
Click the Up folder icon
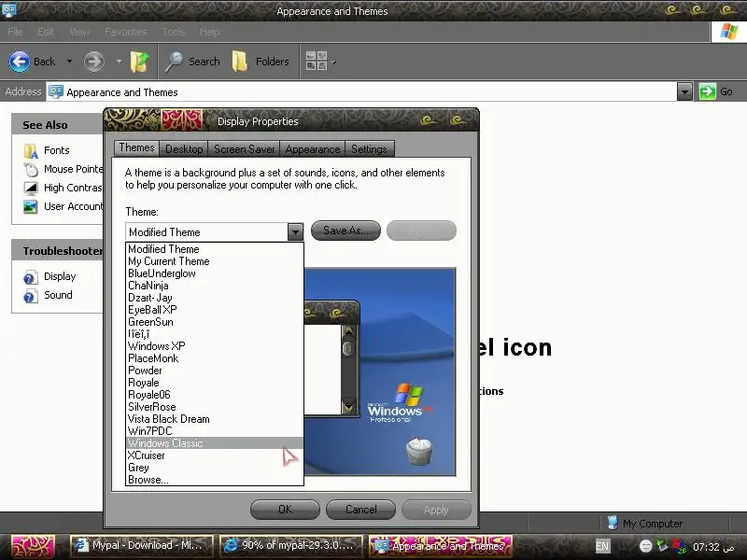click(x=139, y=62)
